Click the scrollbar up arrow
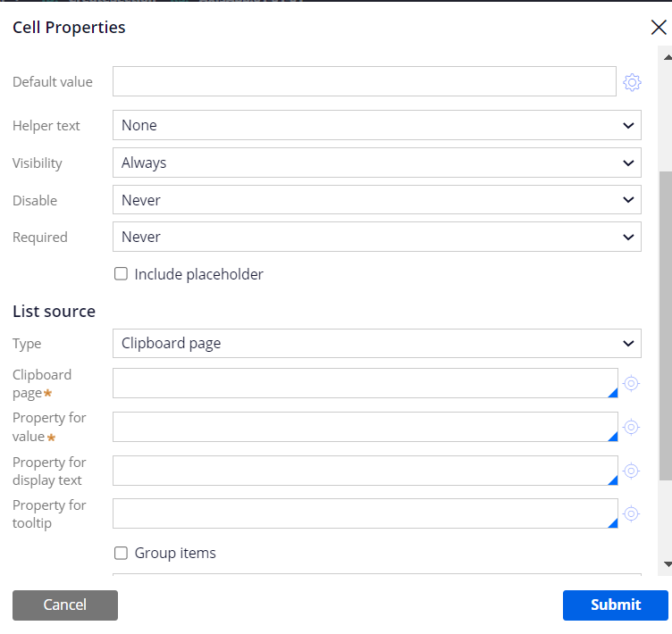This screenshot has width=672, height=634. coord(668,57)
